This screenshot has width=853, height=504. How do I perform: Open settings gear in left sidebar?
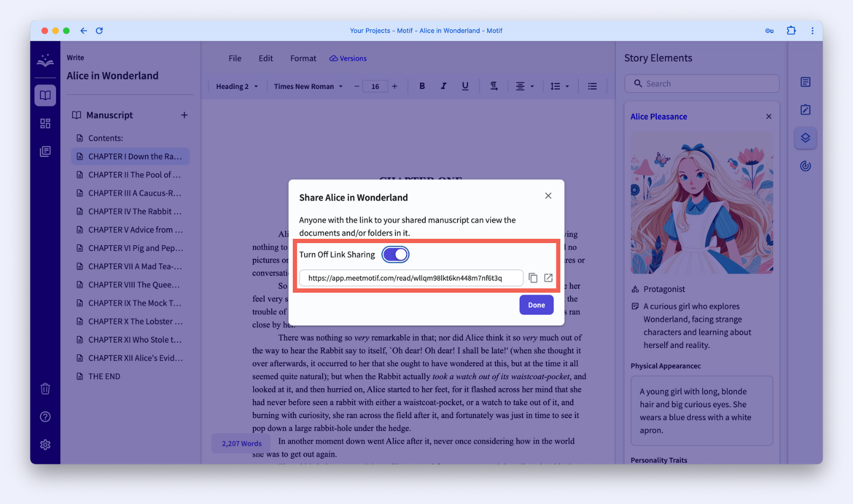pos(45,445)
